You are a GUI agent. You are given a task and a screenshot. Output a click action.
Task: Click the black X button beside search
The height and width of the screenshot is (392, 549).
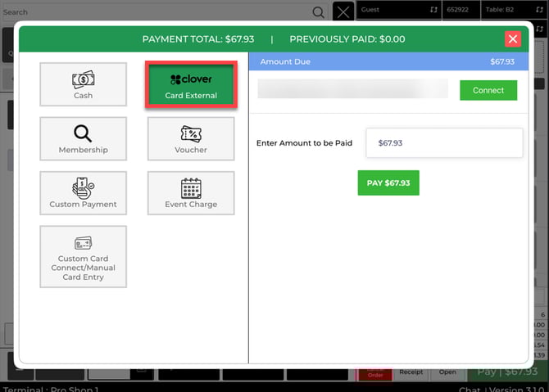pos(343,12)
